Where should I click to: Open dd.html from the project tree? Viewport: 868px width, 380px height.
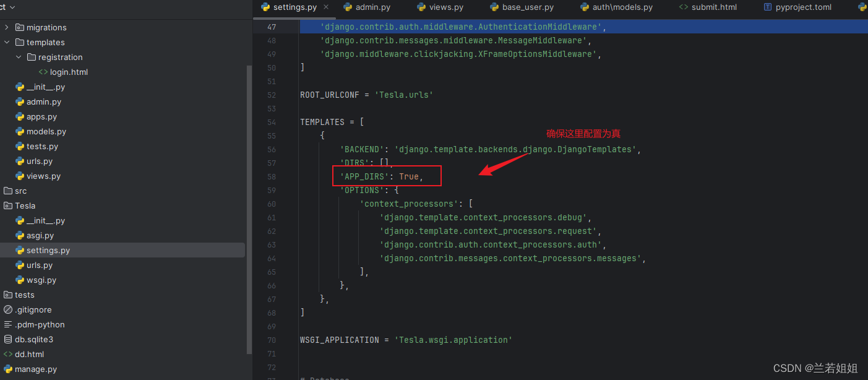coord(31,354)
